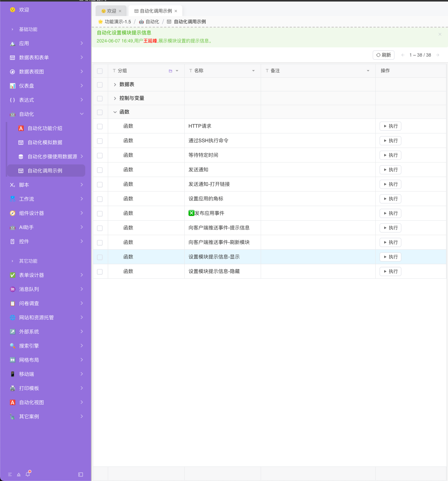Check the checkbox of 发送通知 row
The height and width of the screenshot is (481, 448).
coord(100,170)
